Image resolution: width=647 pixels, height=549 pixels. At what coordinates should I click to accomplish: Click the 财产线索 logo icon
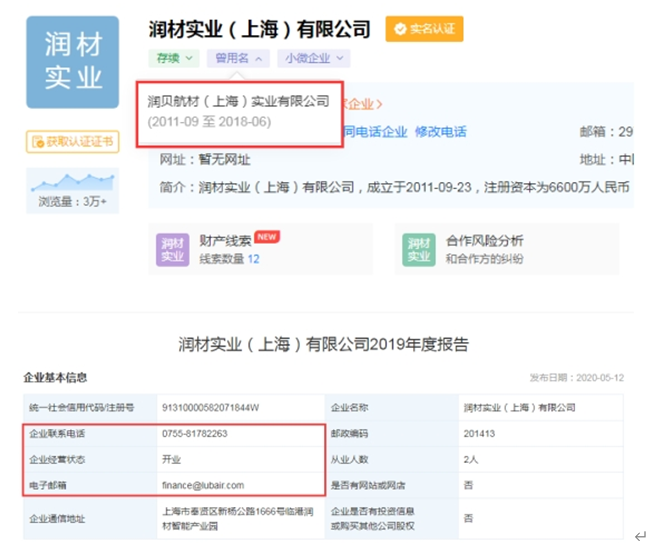[x=173, y=249]
